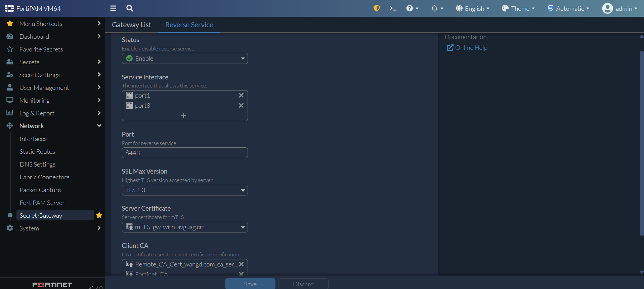Viewport: 644px width, 289px height.
Task: Click the page vertical scrollbar
Action: pos(642,143)
